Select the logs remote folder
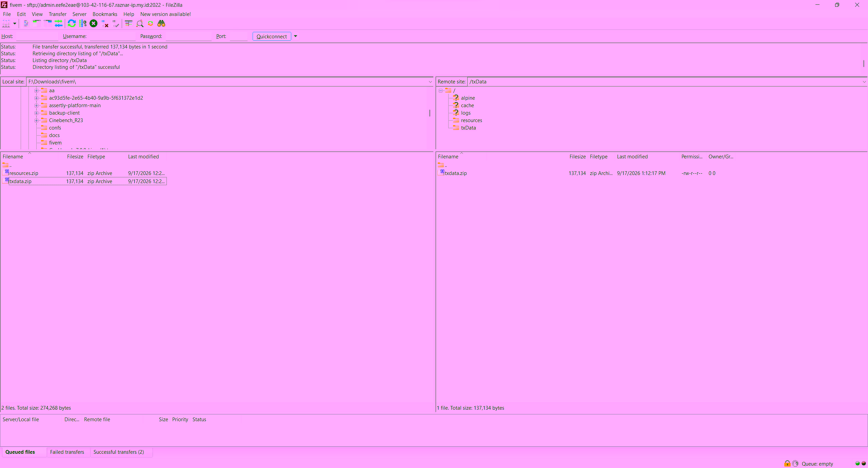 (x=466, y=113)
